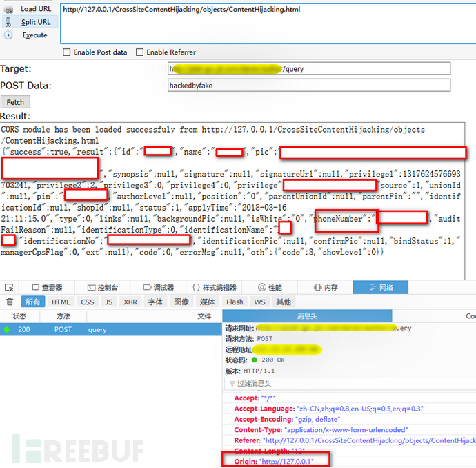Select the 所有 filter button
The image size is (476, 468).
[x=33, y=302]
